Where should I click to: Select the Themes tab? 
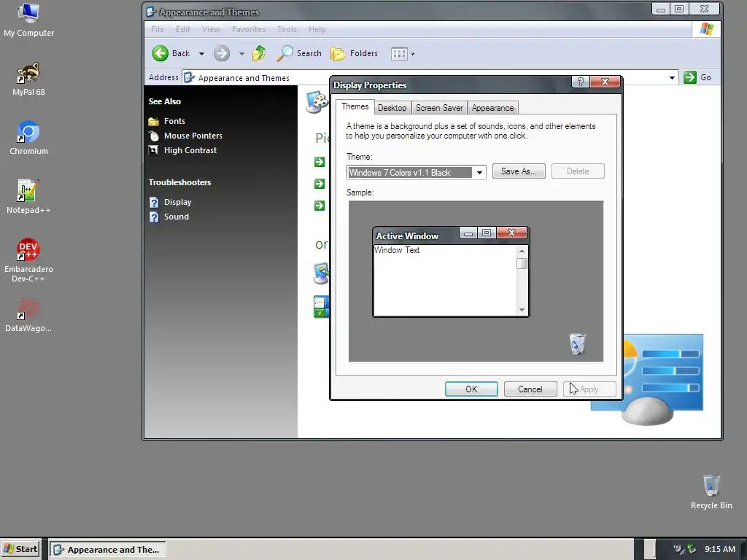point(355,106)
